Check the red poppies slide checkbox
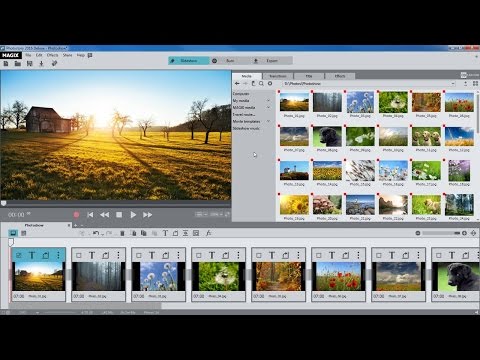Image resolution: width=480 pixels, height=360 pixels. [x=319, y=256]
